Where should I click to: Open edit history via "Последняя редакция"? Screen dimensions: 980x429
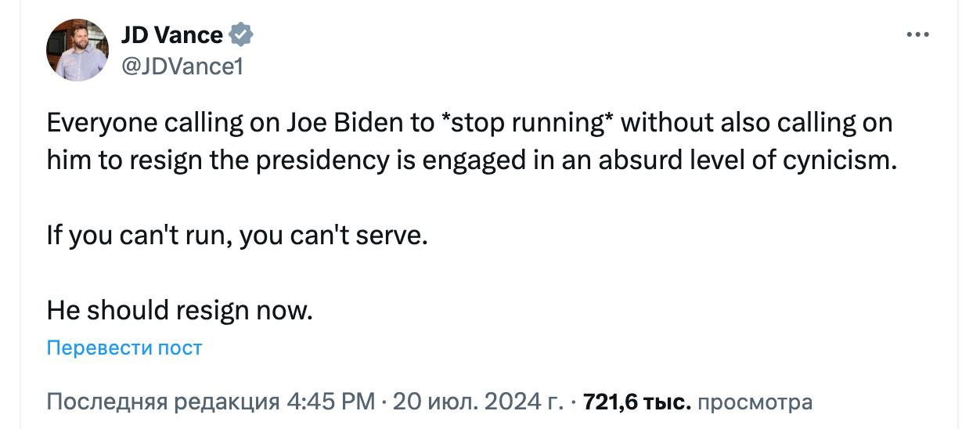163,402
